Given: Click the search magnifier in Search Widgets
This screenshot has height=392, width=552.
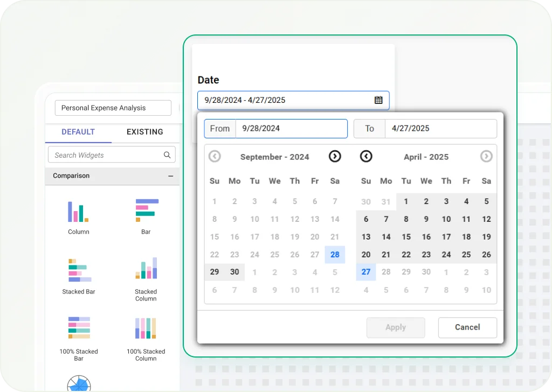Looking at the screenshot, I should coord(167,155).
